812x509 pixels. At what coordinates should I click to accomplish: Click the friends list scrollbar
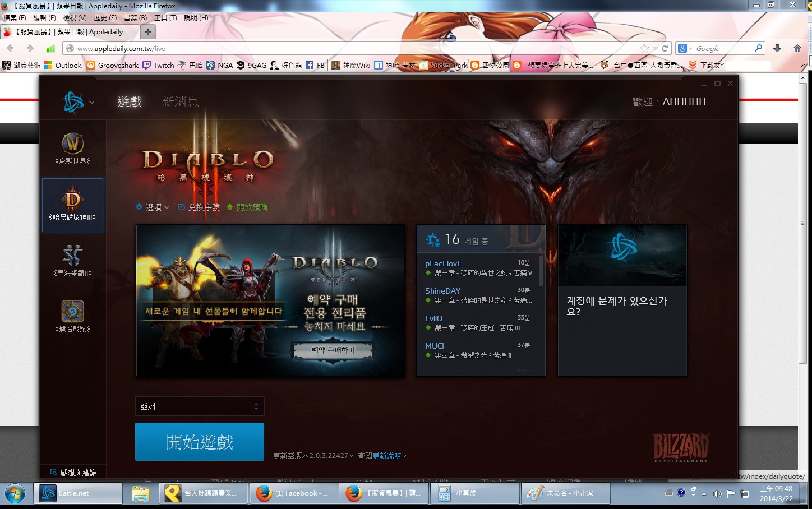pyautogui.click(x=541, y=271)
